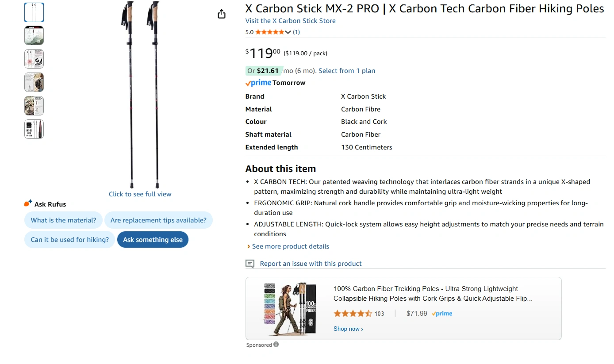Viewport: 614px width, 364px height.
Task: Select the last thumbnail showing accessories
Action: [34, 129]
